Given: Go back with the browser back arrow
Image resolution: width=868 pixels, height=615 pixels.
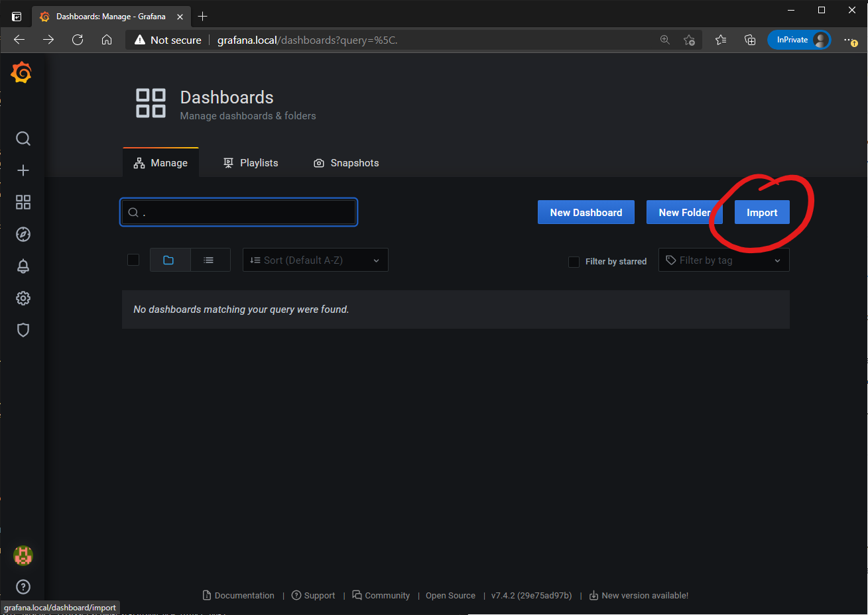Looking at the screenshot, I should pos(19,40).
